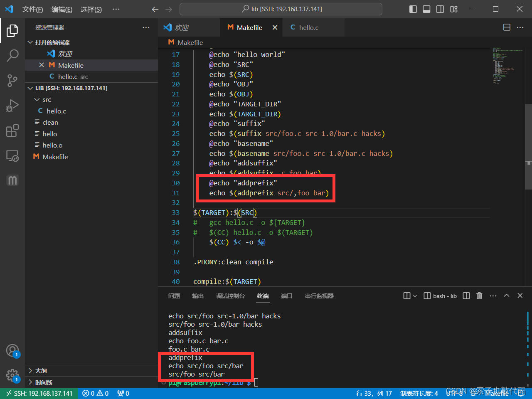Expand the 大纲 section
532x399 pixels.
click(91, 371)
